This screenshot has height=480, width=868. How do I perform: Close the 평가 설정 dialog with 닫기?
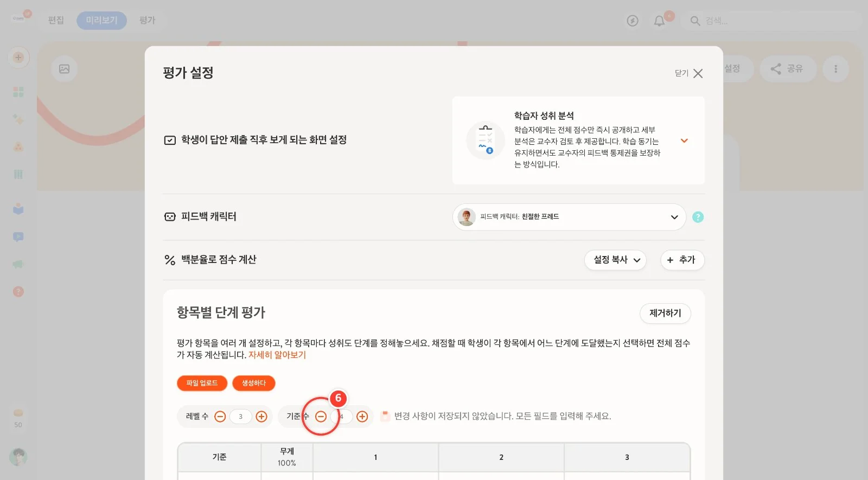[689, 73]
